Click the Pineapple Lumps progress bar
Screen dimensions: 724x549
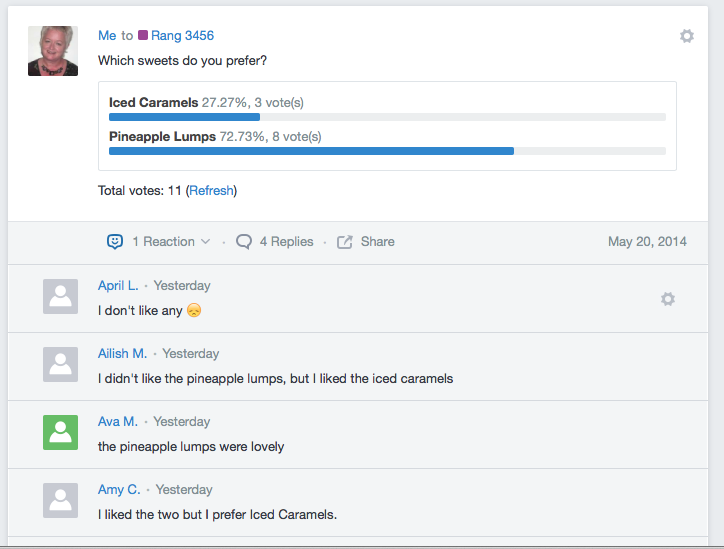387,151
